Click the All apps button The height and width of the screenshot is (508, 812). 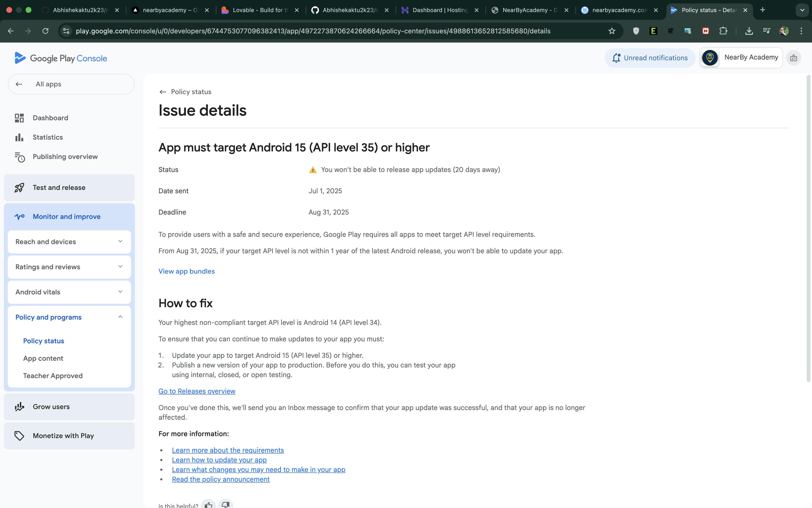tap(71, 84)
